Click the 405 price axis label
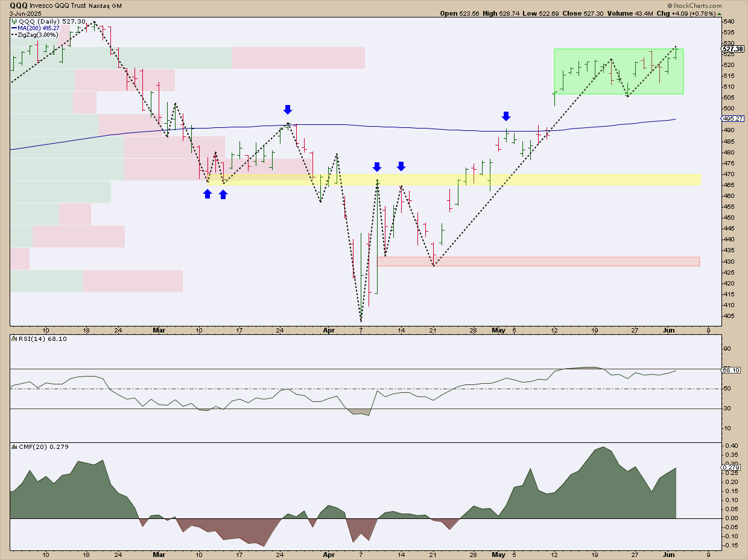748x560 pixels. pyautogui.click(x=729, y=316)
